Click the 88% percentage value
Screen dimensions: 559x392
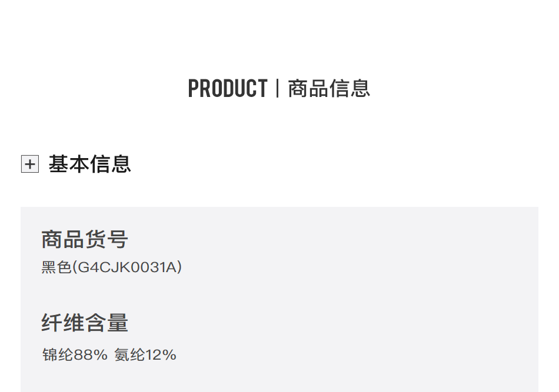click(91, 355)
